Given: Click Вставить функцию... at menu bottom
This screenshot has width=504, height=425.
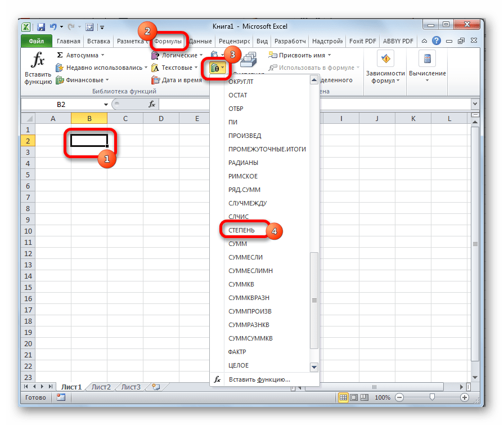Looking at the screenshot, I should 259,380.
